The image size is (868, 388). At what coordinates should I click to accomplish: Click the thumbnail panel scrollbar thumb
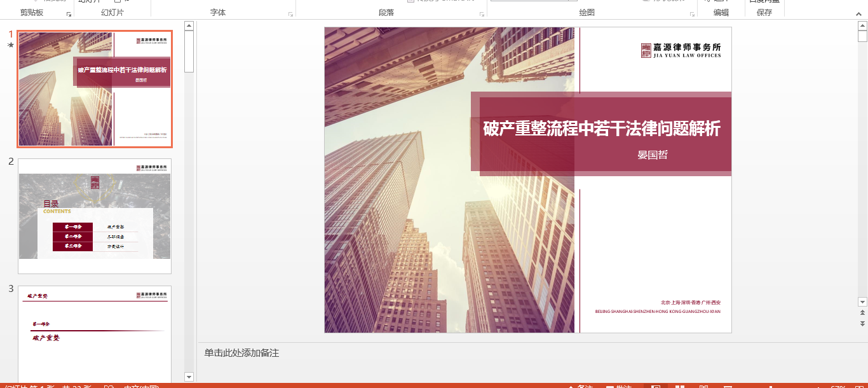click(x=189, y=51)
